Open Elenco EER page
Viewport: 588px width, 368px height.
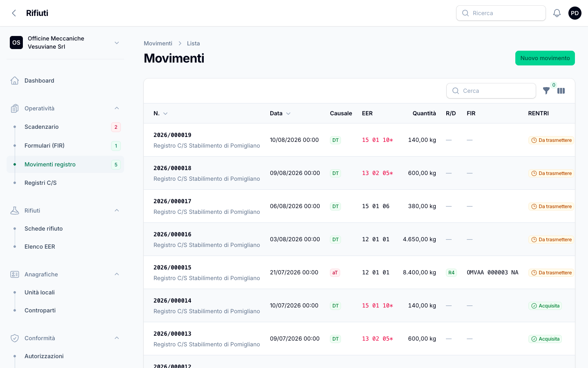click(65, 247)
